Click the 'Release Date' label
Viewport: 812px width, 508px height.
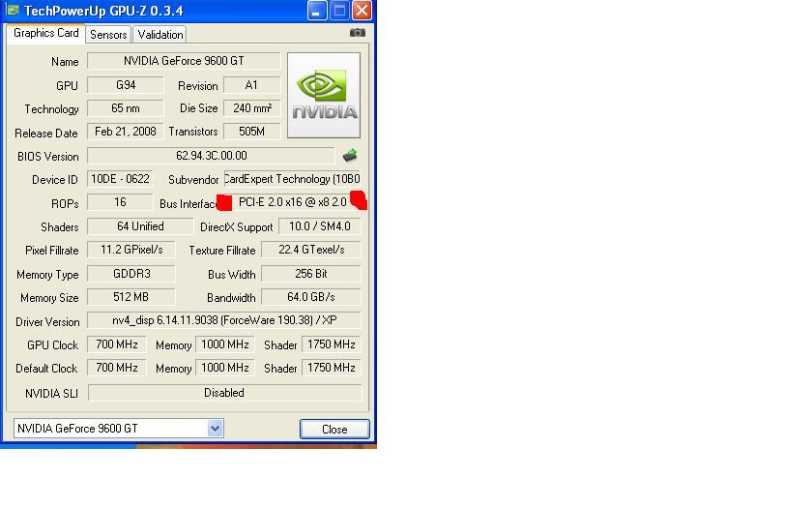[x=46, y=134]
